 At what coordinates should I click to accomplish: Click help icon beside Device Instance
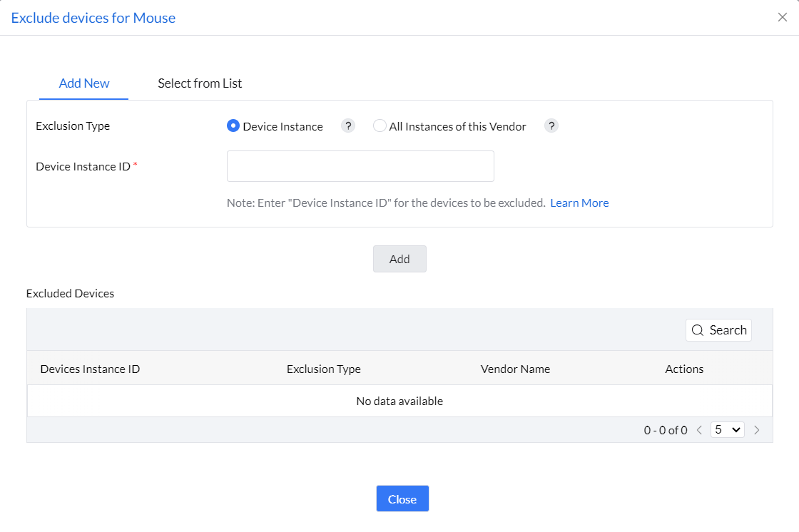[347, 126]
